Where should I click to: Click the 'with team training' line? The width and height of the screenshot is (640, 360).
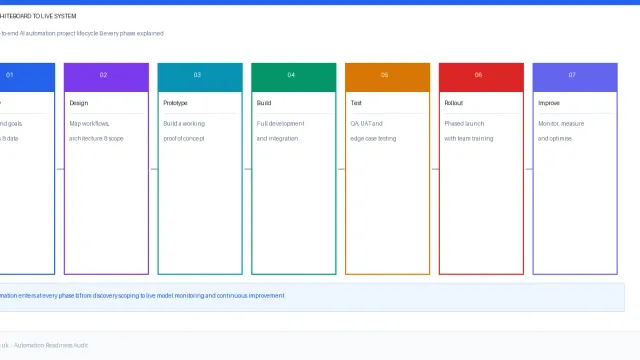(469, 138)
